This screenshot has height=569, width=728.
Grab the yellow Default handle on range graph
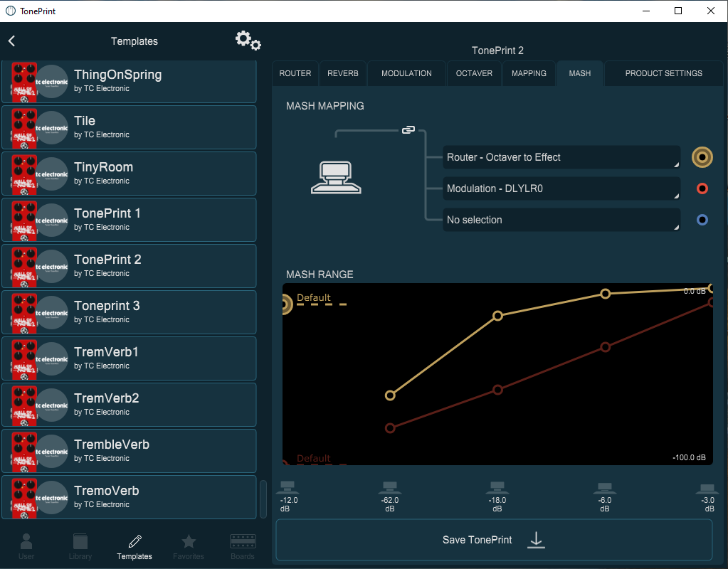286,304
